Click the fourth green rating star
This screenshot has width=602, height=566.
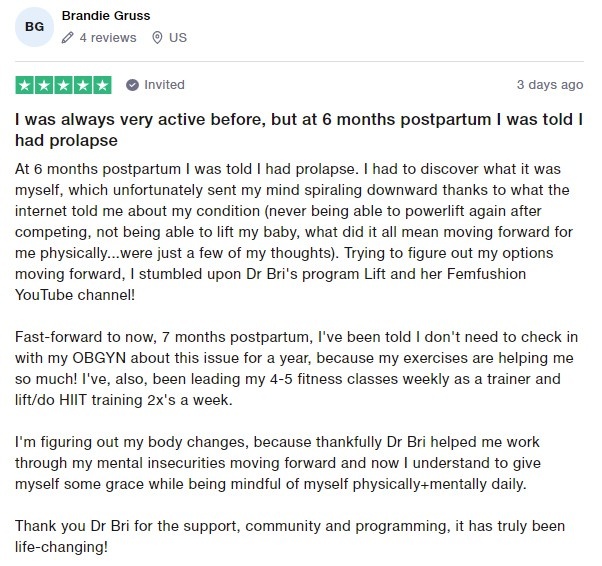pos(83,85)
